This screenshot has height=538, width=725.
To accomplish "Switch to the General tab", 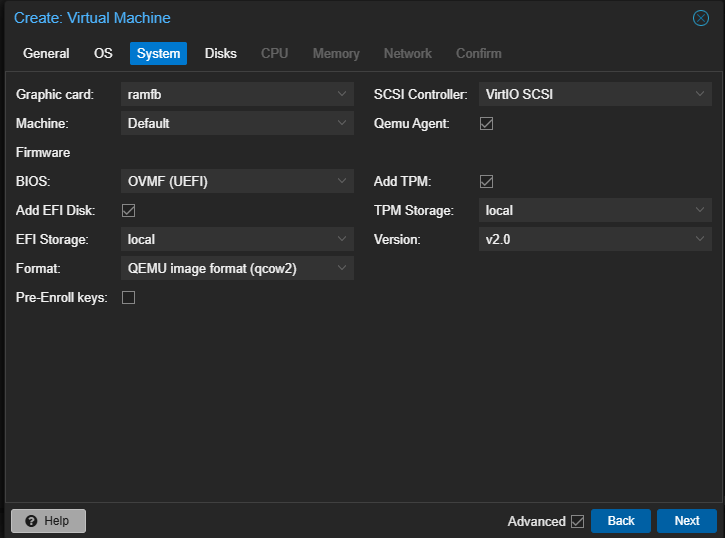I will coord(46,54).
